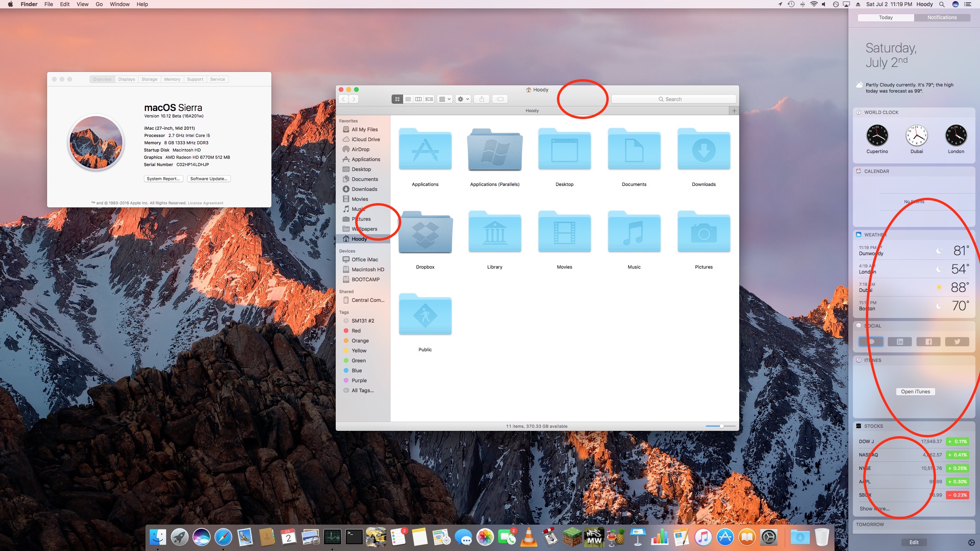Click the Wi-Fi icon in menu bar
This screenshot has width=980, height=551.
point(813,4)
